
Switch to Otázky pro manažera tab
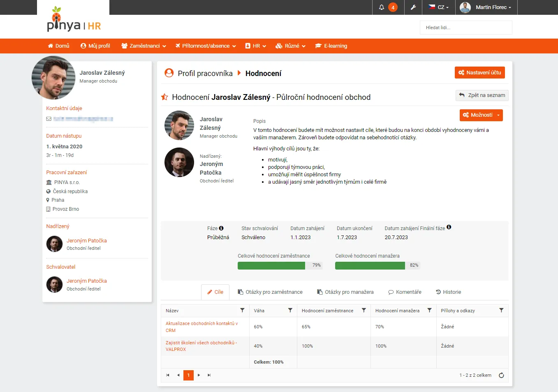click(345, 292)
